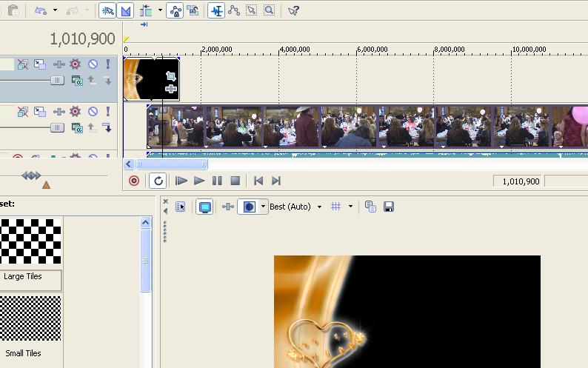Click the Undo arrow icon
This screenshot has width=588, height=368.
[41, 10]
